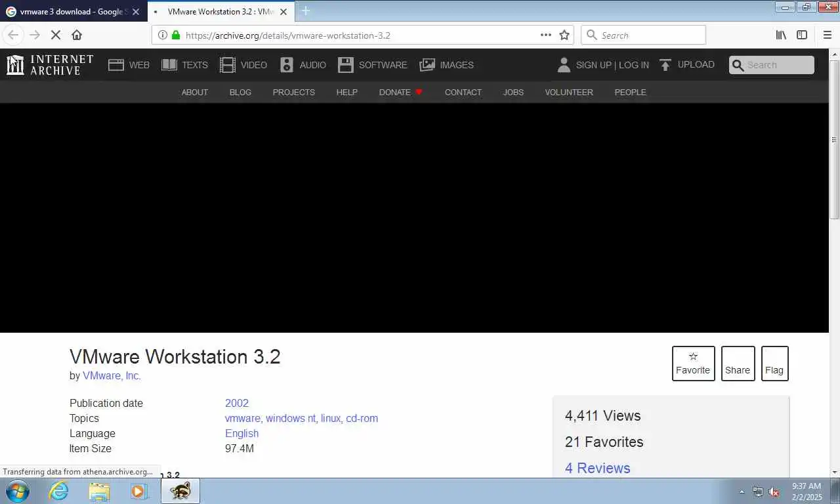Open Windows Explorer folder on taskbar
The image size is (840, 504).
pyautogui.click(x=99, y=491)
